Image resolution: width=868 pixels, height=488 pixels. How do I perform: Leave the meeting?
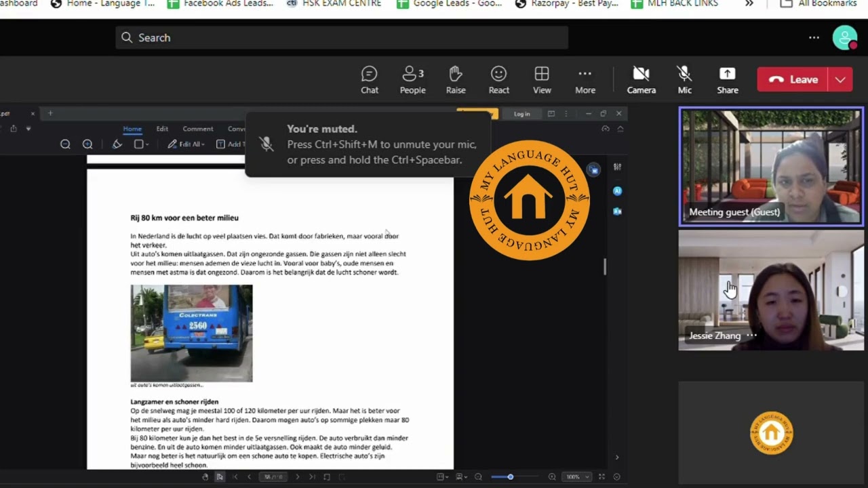coord(793,79)
